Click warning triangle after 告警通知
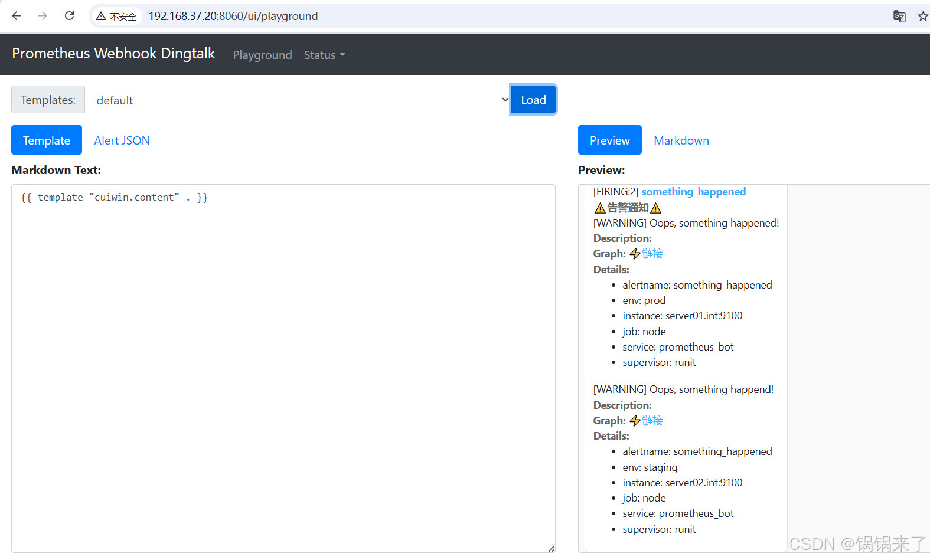Screen dimensions: 930x560 tap(655, 208)
